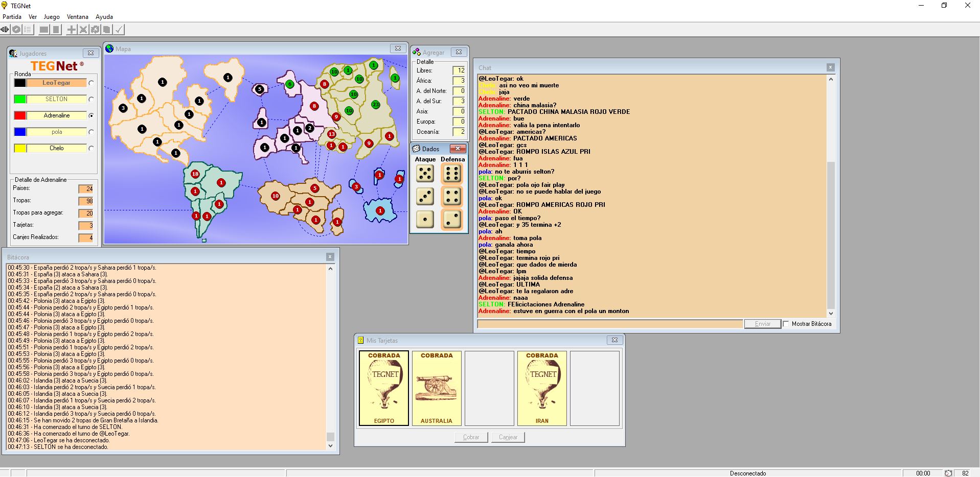Select the Adrenaline player radio button
This screenshot has width=980, height=477.
click(x=91, y=115)
